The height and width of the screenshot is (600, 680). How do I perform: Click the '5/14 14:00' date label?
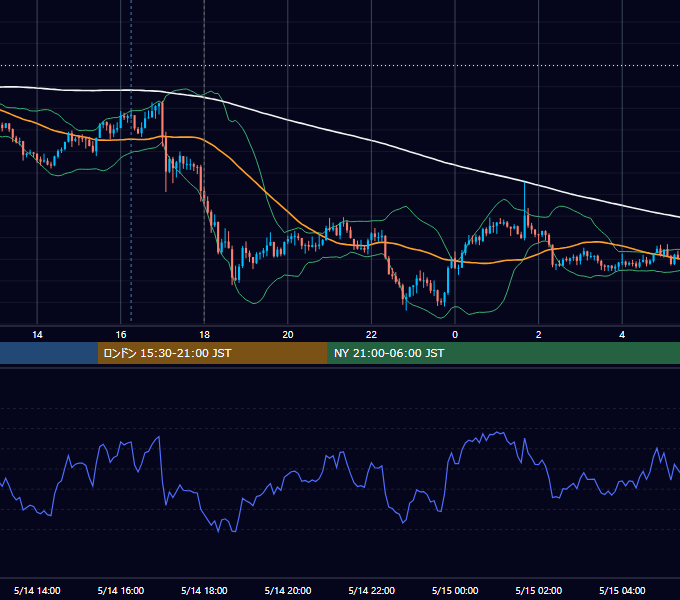(x=37, y=590)
